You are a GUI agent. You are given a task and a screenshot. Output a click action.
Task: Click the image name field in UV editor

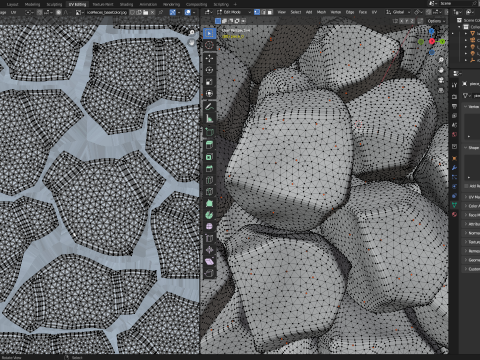pyautogui.click(x=106, y=12)
